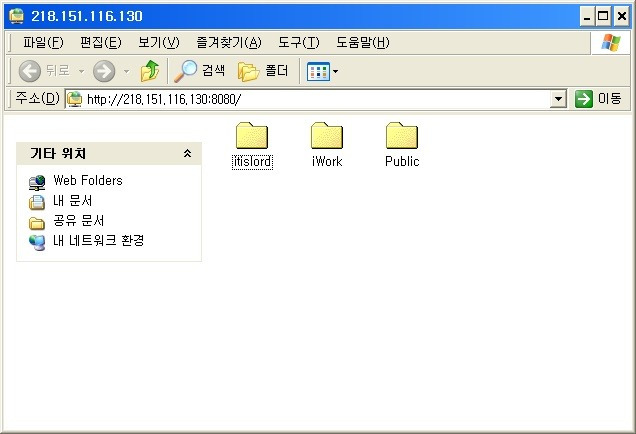Expand the address bar dropdown
This screenshot has height=434, width=636.
pyautogui.click(x=558, y=99)
